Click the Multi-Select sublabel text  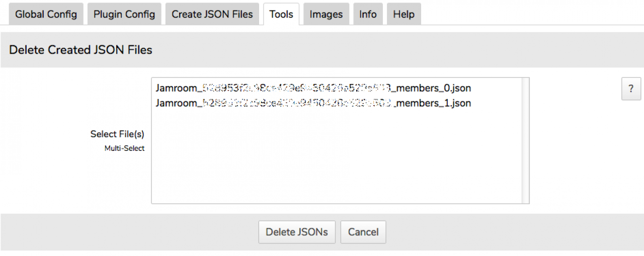tap(124, 148)
